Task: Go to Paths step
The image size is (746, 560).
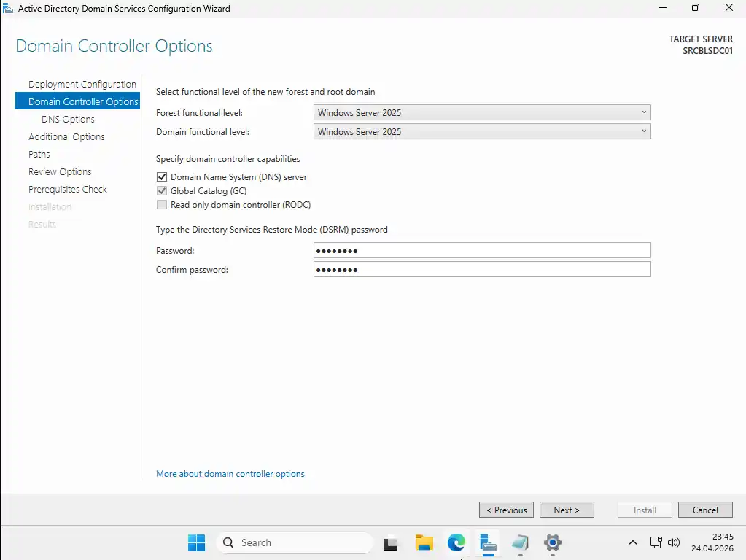Action: [x=39, y=154]
